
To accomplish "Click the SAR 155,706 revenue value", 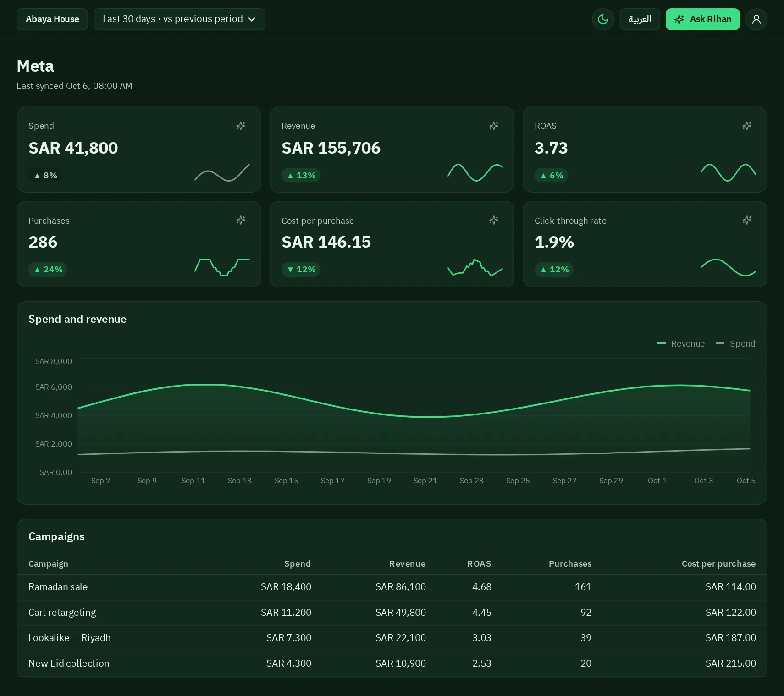I will (331, 148).
